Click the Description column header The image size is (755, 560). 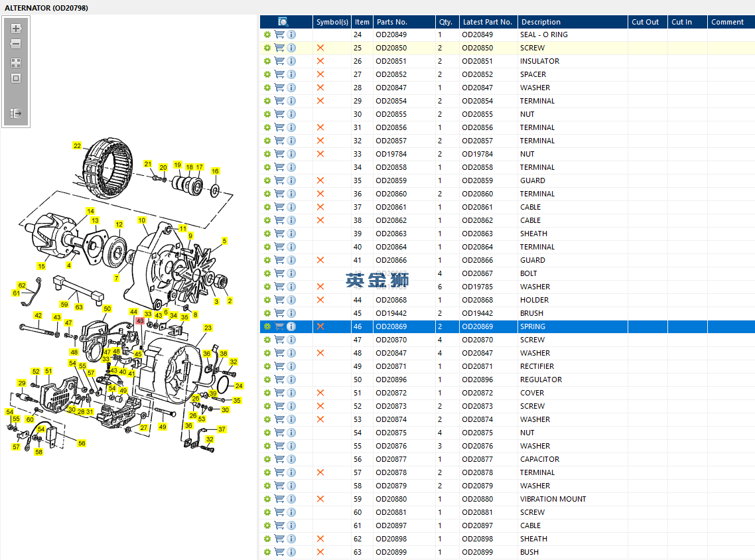point(541,22)
